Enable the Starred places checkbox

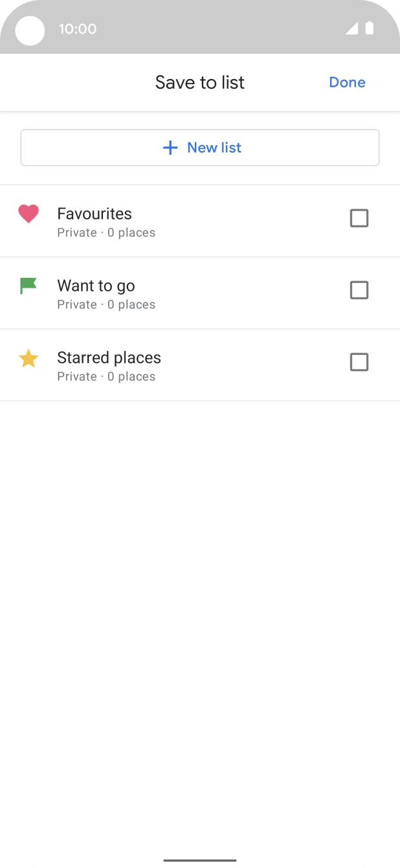[x=359, y=362]
